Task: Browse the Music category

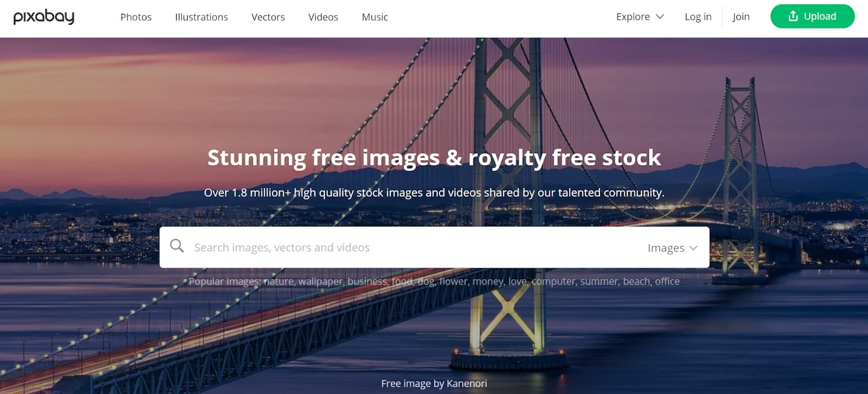Action: pyautogui.click(x=375, y=17)
